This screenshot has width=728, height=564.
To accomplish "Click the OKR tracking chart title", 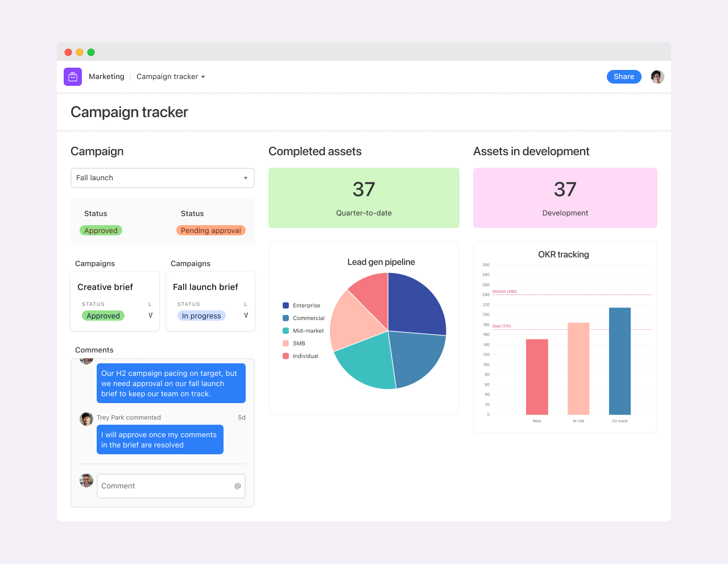I will pos(564,255).
